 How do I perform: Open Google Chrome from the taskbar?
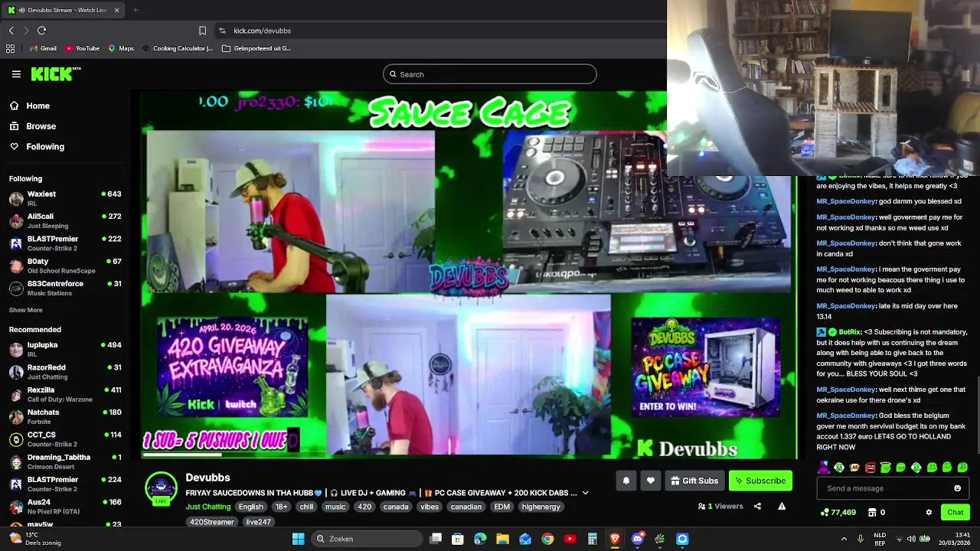[547, 539]
